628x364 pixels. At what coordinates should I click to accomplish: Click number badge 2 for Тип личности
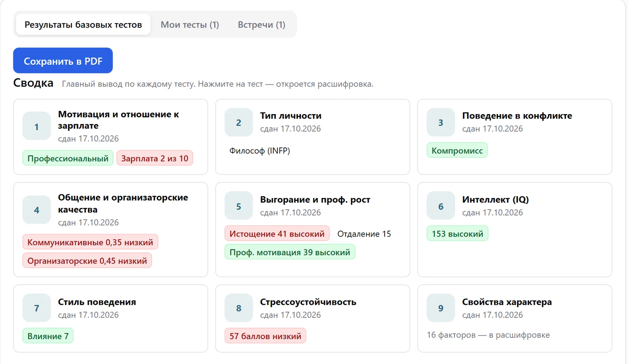pyautogui.click(x=239, y=122)
